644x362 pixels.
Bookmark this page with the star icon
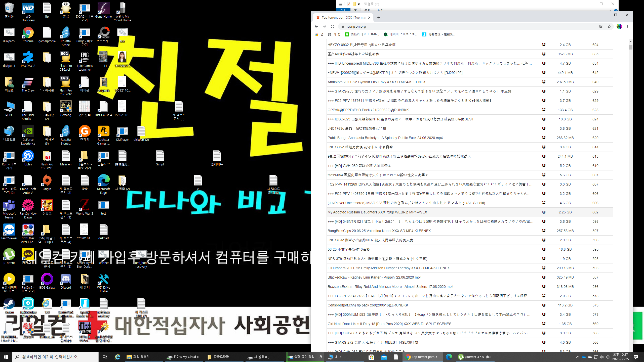609,26
